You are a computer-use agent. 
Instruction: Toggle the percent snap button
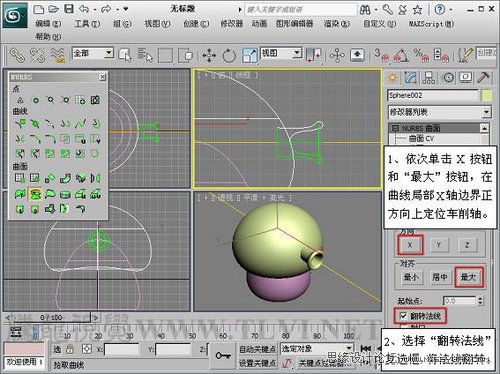pyautogui.click(x=421, y=55)
